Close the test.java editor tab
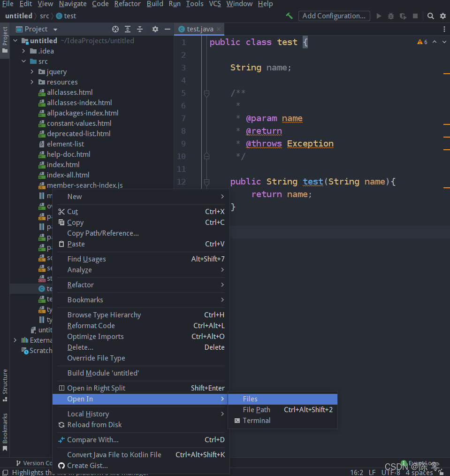This screenshot has width=450, height=476. [219, 29]
